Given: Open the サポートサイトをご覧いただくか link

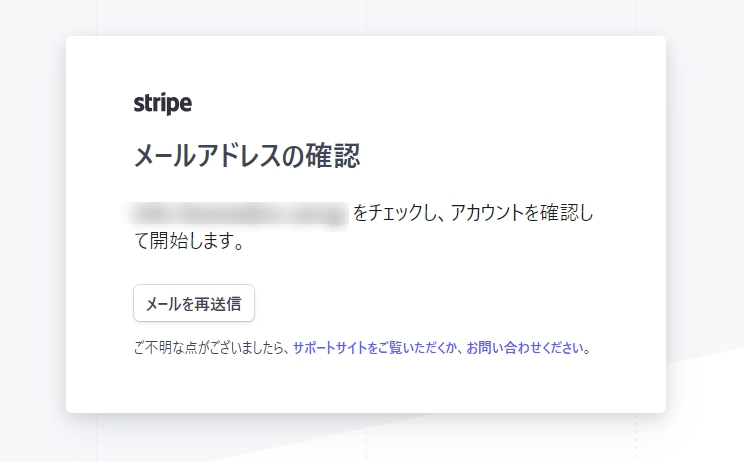Looking at the screenshot, I should pos(375,348).
